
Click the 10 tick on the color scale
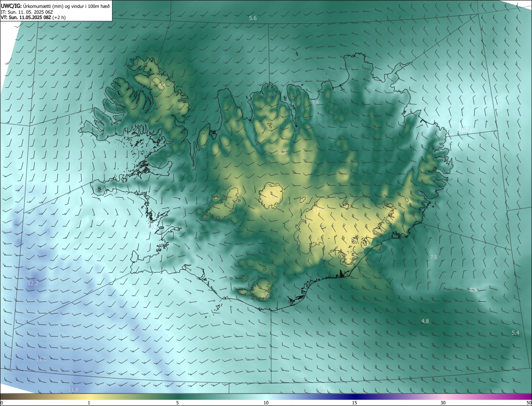266,403
